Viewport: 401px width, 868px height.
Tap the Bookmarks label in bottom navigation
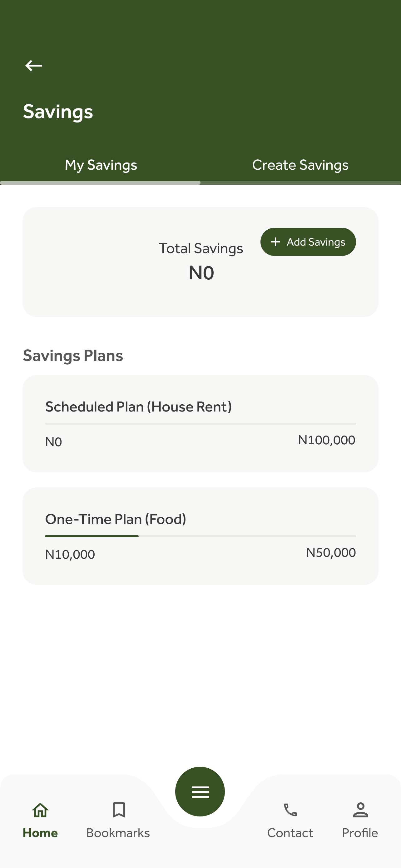[118, 833]
